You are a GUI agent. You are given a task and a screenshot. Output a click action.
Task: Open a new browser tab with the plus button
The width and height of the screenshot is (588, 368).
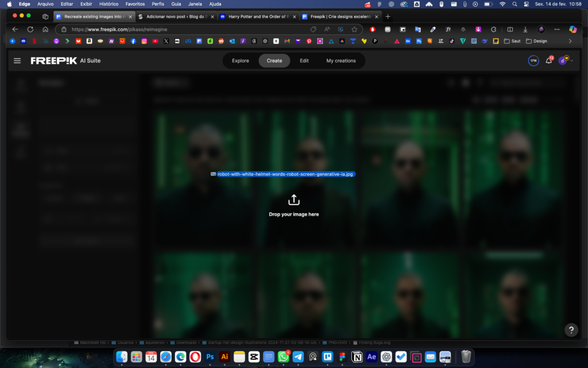388,17
